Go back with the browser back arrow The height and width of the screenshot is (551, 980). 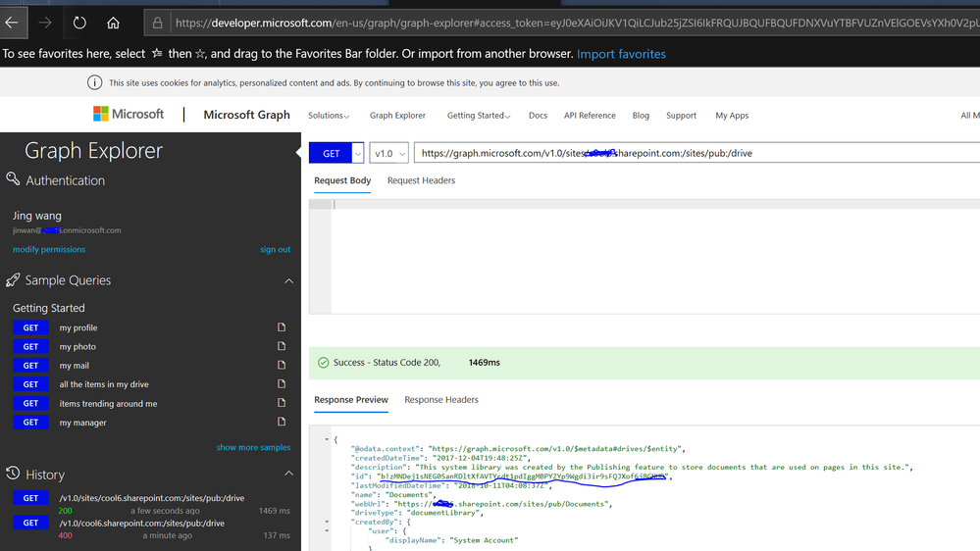point(12,24)
